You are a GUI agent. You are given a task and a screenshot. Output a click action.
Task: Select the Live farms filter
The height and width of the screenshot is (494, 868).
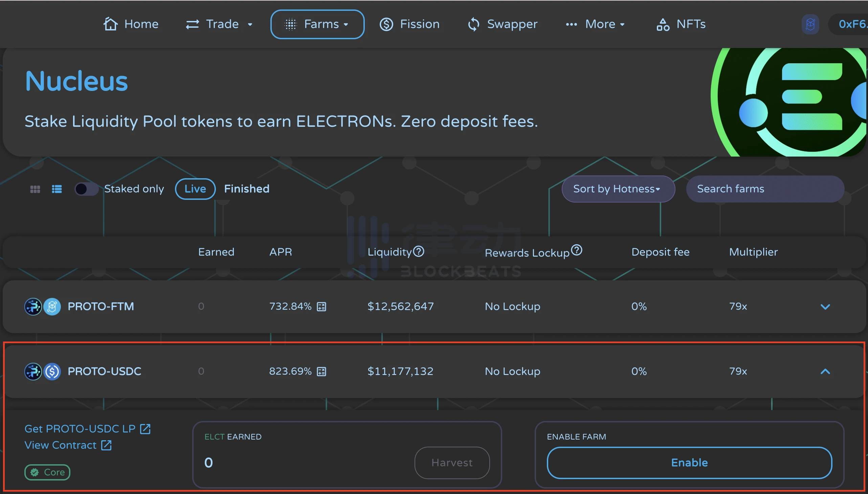tap(195, 189)
